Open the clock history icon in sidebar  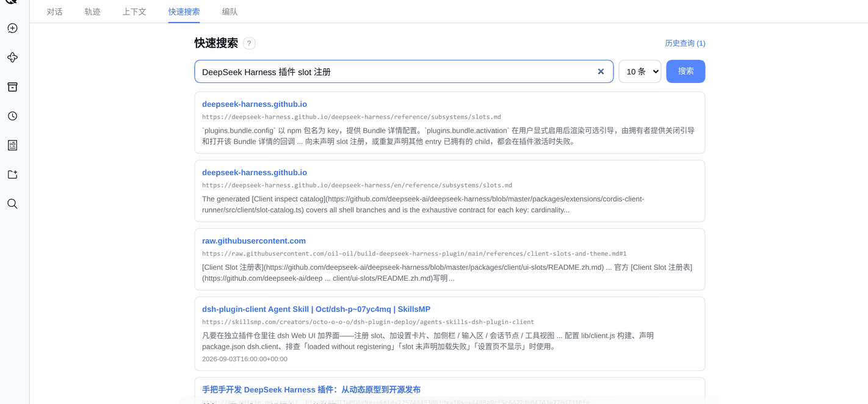click(x=12, y=116)
